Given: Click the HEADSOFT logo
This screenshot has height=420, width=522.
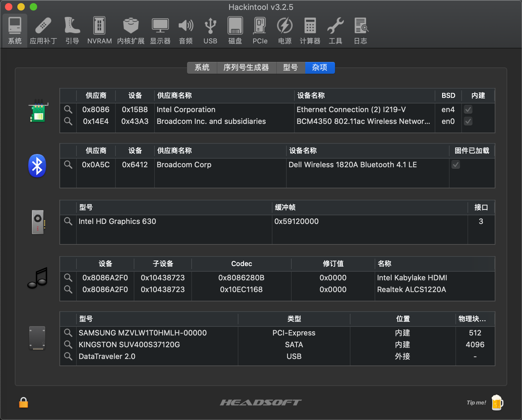Looking at the screenshot, I should (261, 402).
